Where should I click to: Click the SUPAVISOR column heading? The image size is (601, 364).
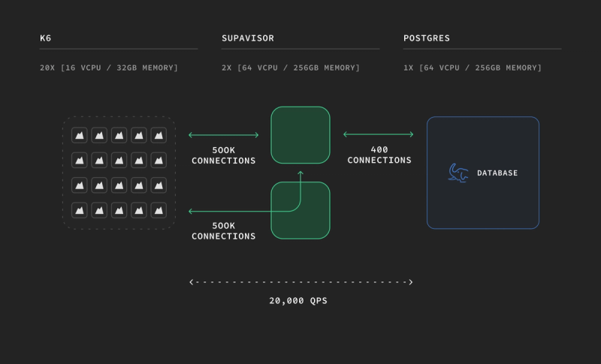(x=248, y=38)
